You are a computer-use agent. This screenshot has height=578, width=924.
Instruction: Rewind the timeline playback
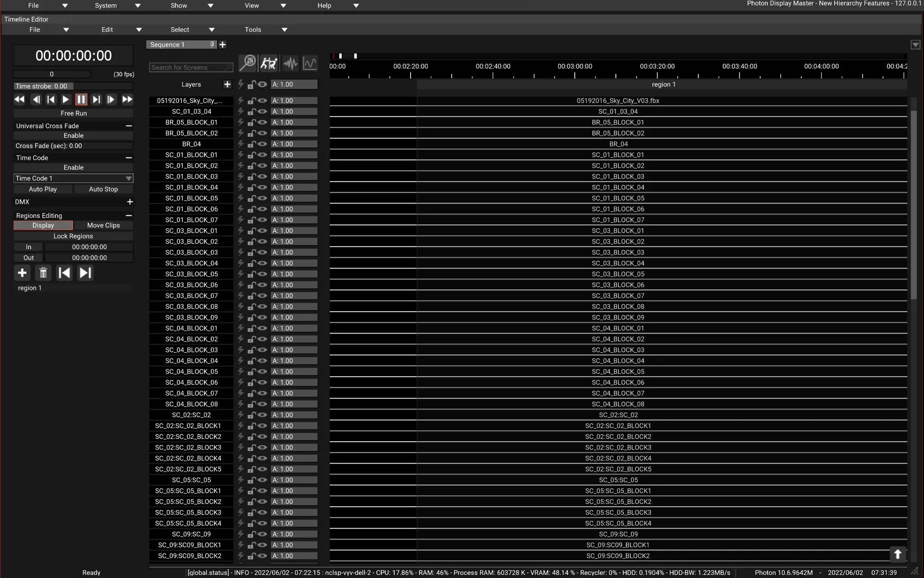tap(19, 99)
